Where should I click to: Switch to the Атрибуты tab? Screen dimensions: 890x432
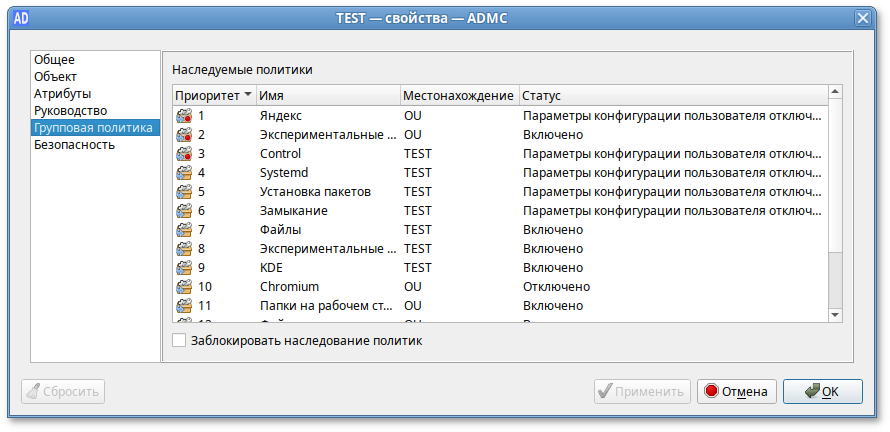point(95,94)
